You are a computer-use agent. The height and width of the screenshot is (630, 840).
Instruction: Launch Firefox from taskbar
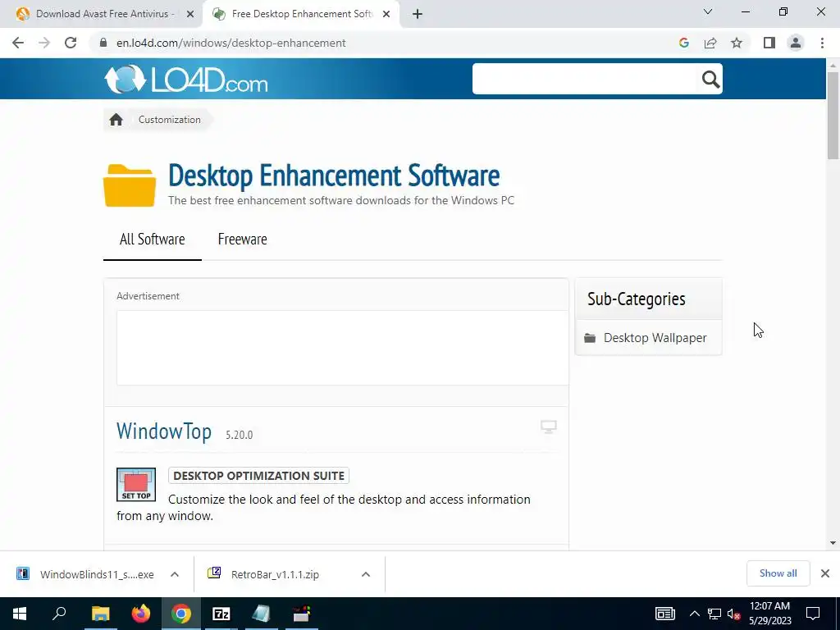click(x=141, y=614)
